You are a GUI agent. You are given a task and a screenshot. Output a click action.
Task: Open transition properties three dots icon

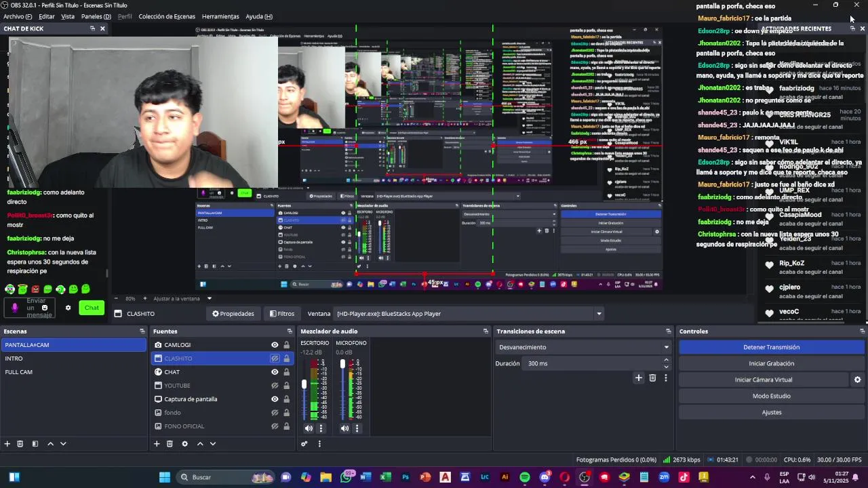tap(665, 378)
